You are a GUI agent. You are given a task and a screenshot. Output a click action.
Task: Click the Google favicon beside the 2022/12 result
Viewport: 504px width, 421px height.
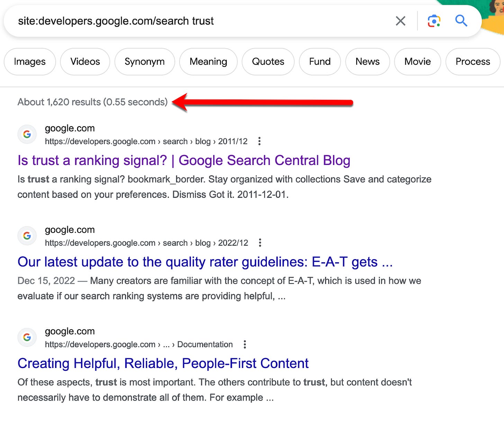click(27, 236)
